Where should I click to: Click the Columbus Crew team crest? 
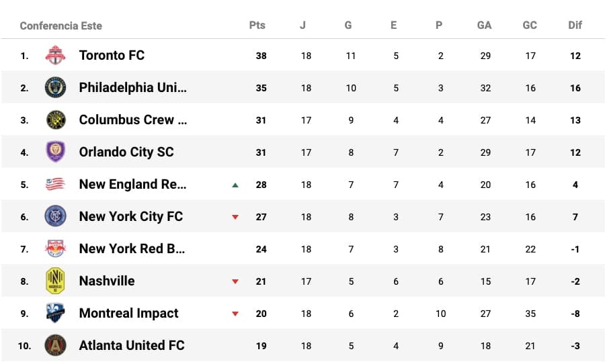(x=55, y=120)
